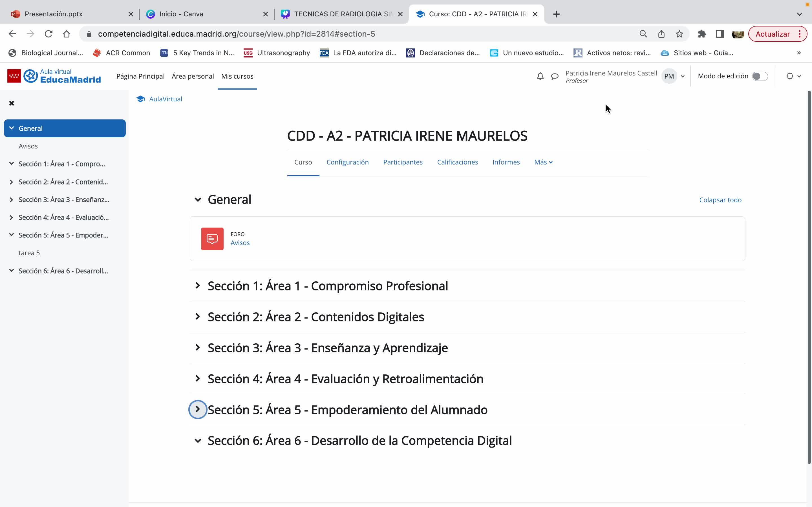Open the Calificaciones tab
The image size is (812, 507).
[x=457, y=162]
